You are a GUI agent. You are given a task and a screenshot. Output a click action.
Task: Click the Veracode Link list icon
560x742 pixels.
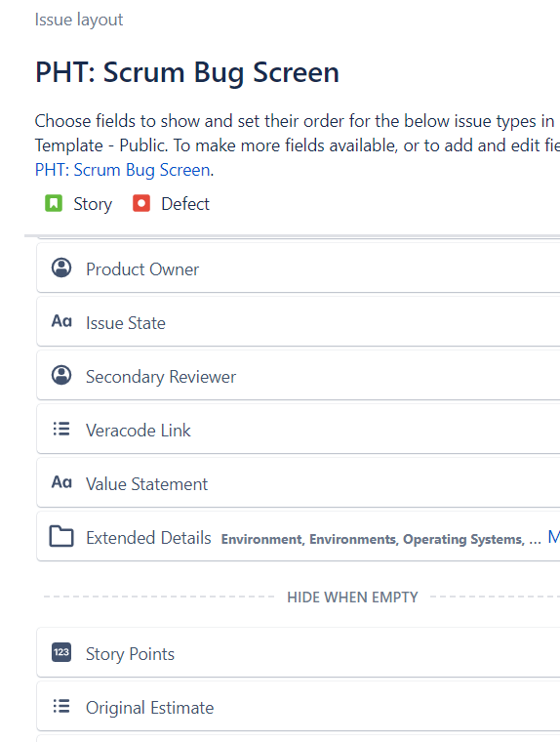coord(61,429)
